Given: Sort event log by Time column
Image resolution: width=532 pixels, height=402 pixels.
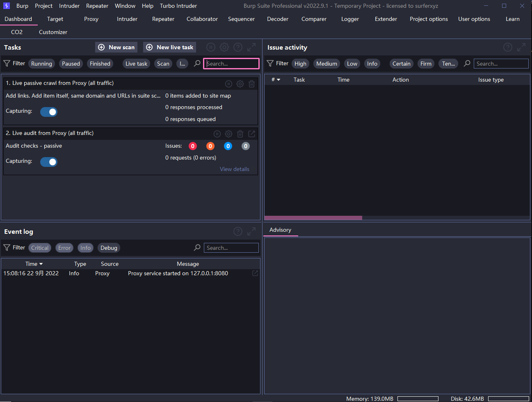Looking at the screenshot, I should click(x=34, y=264).
